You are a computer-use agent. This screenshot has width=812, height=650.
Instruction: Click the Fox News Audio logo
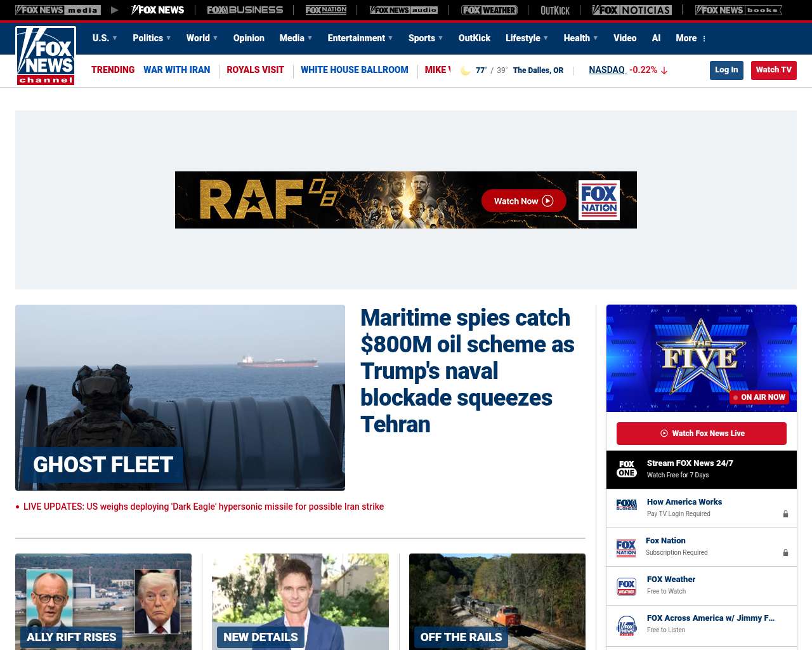click(x=403, y=10)
